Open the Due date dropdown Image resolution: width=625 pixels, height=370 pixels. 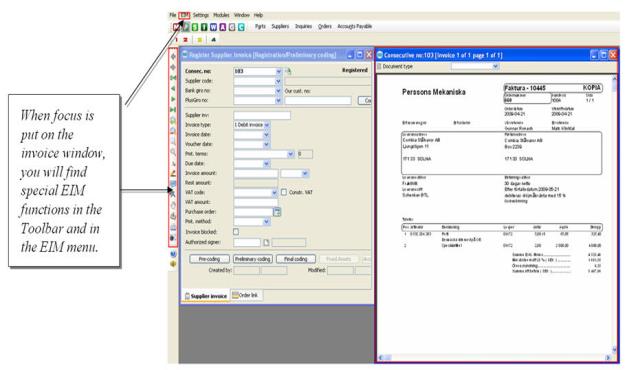click(x=266, y=163)
